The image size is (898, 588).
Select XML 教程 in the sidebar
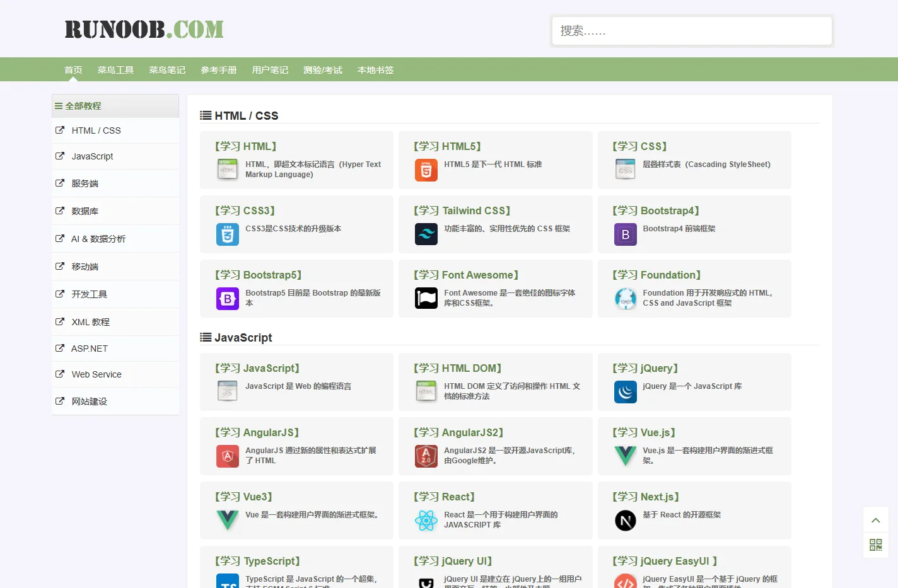[115, 322]
